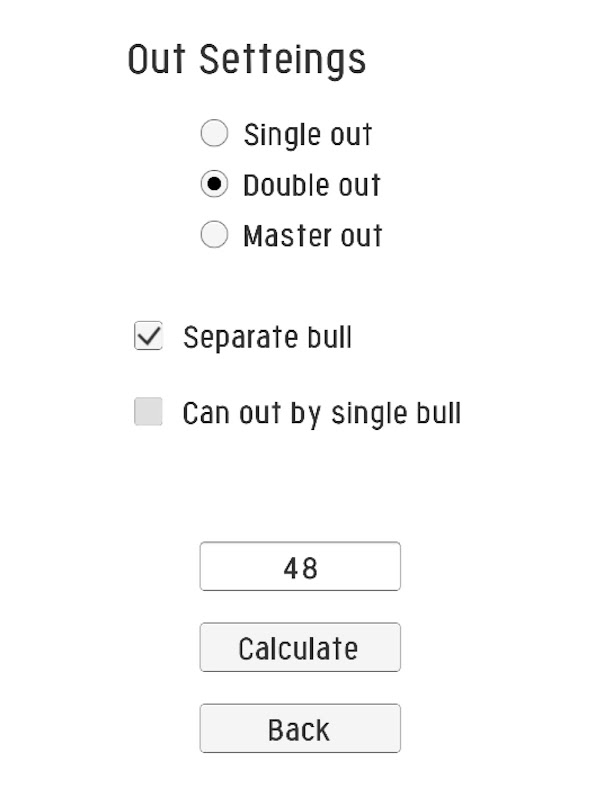Click the 'Single out' label text
Image resolution: width=600 pixels, height=800 pixels.
point(307,134)
